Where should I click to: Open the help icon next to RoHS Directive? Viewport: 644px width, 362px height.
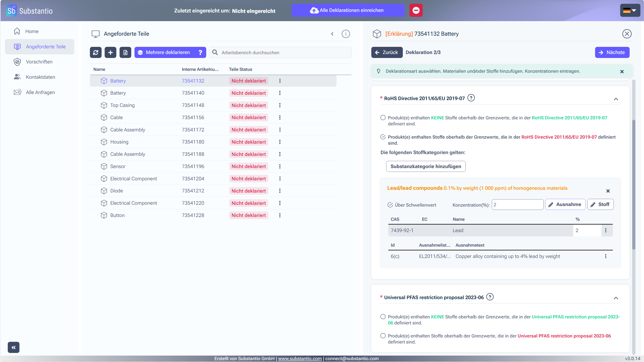(x=471, y=98)
